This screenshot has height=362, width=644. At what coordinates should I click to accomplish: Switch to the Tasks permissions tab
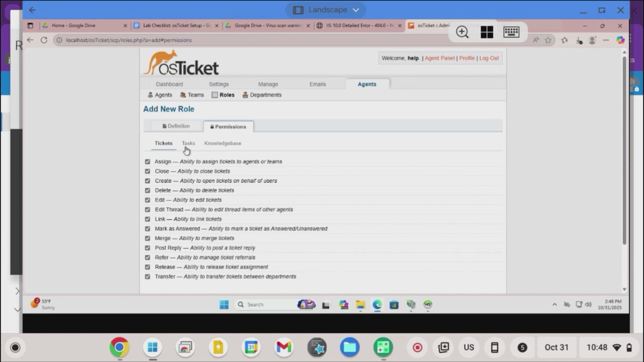(x=188, y=143)
